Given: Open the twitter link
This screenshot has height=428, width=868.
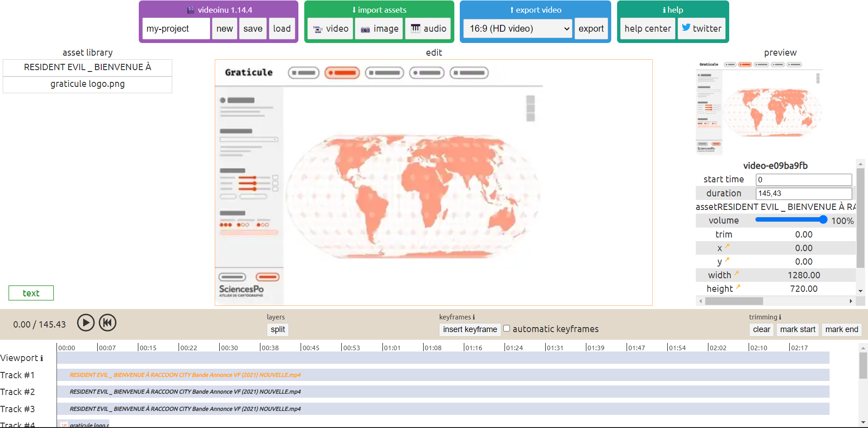Looking at the screenshot, I should pyautogui.click(x=701, y=29).
